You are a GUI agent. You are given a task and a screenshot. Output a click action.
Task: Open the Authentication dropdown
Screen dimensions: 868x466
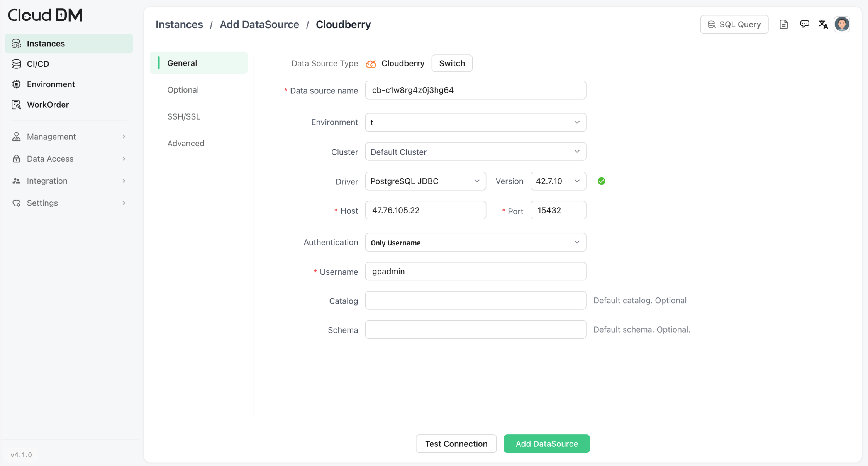476,242
